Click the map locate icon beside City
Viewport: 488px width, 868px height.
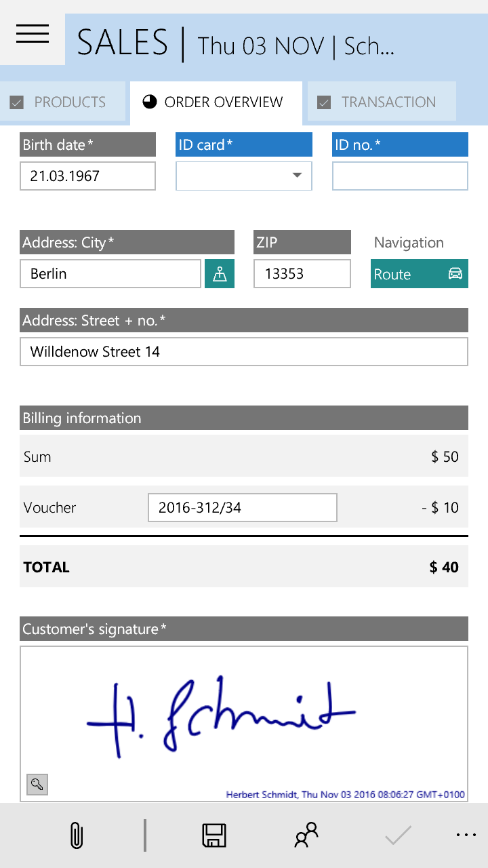click(x=220, y=274)
